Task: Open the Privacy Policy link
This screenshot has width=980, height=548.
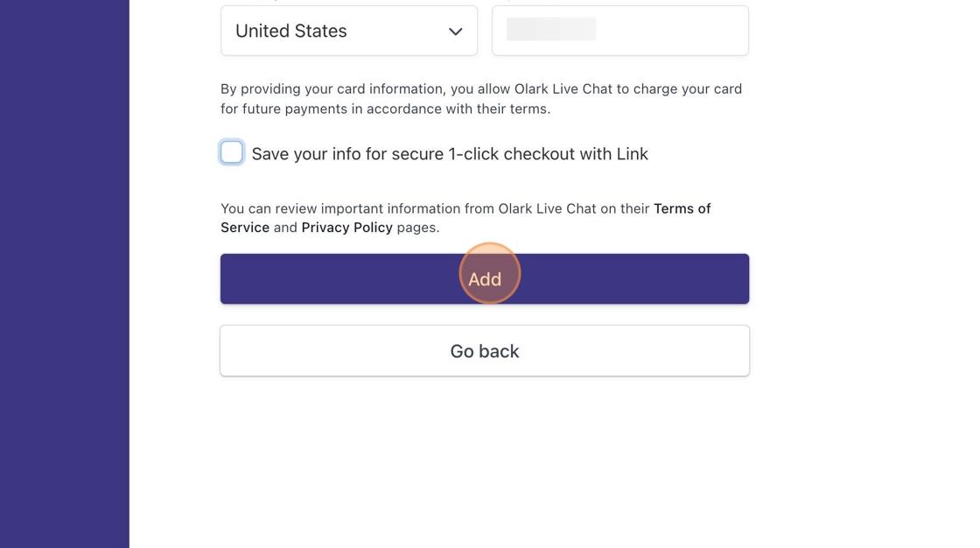Action: [x=346, y=228]
